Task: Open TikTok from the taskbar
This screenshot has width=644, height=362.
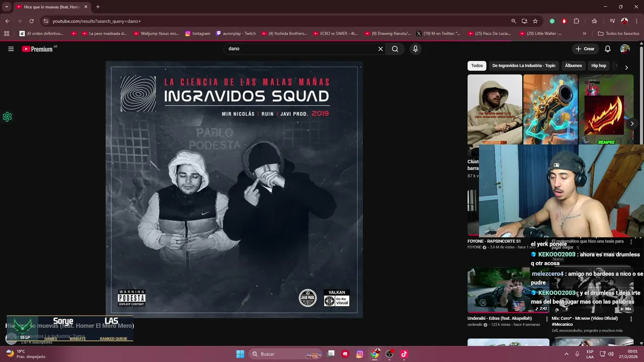Action: [x=404, y=354]
